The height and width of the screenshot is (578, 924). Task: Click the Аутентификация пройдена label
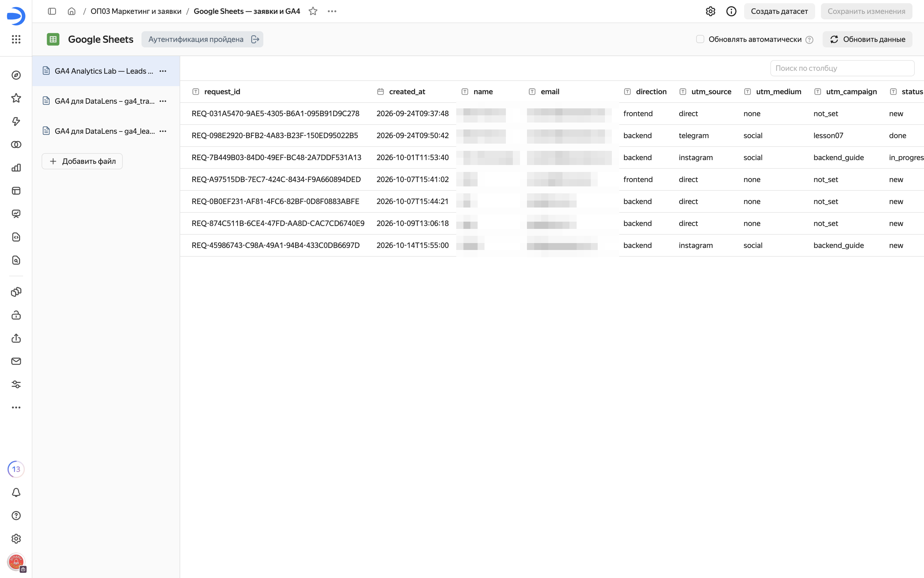pyautogui.click(x=196, y=39)
